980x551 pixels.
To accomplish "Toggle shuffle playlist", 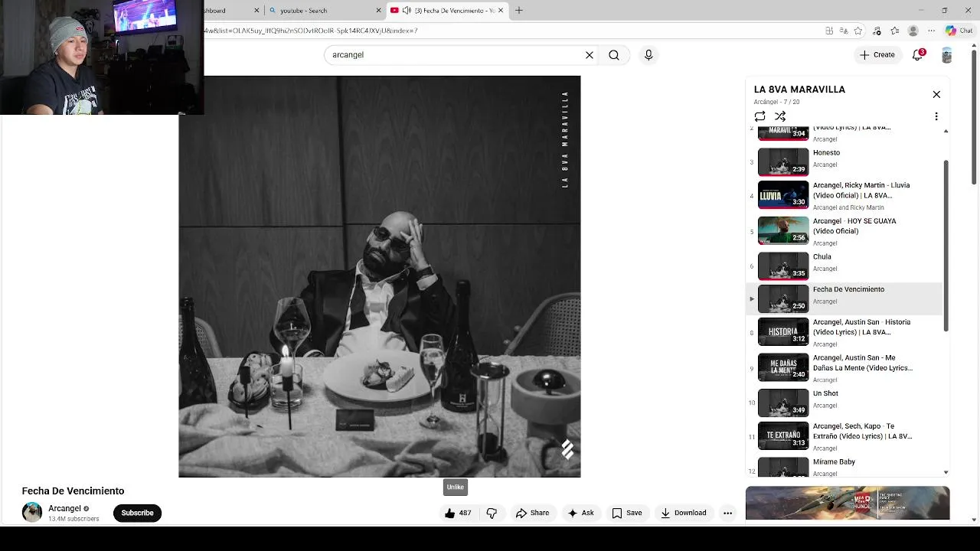I will pyautogui.click(x=780, y=116).
